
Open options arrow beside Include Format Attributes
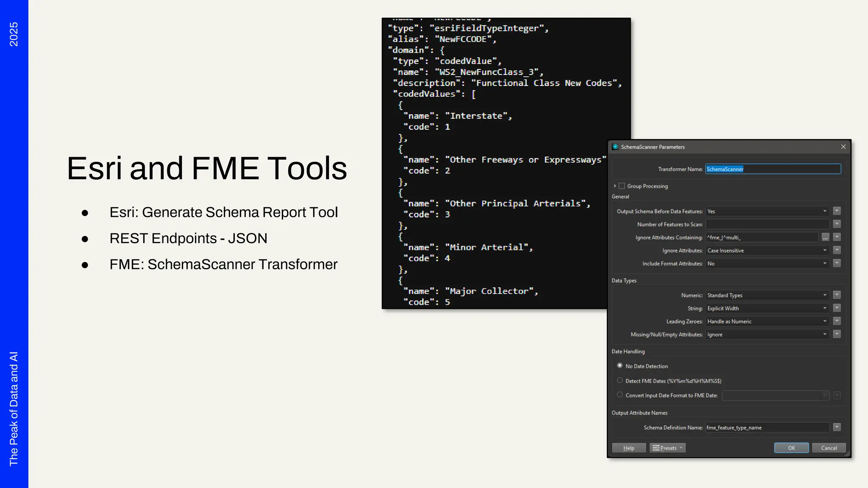(837, 263)
